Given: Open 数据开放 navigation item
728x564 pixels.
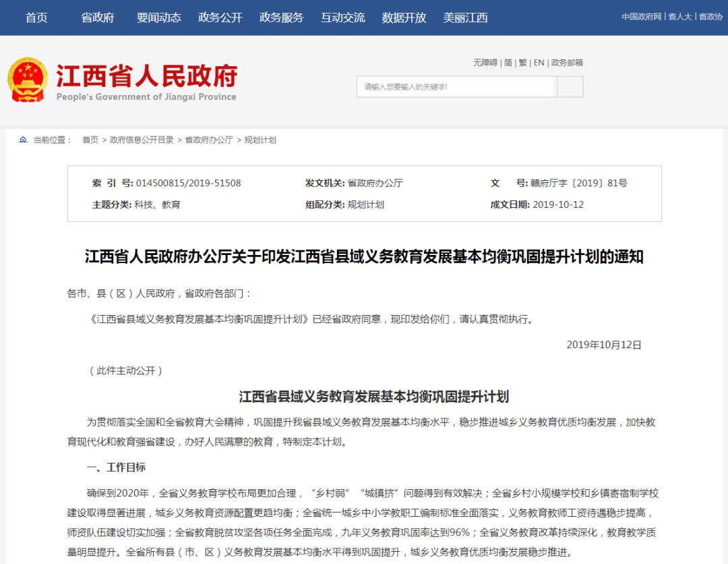Looking at the screenshot, I should 404,18.
